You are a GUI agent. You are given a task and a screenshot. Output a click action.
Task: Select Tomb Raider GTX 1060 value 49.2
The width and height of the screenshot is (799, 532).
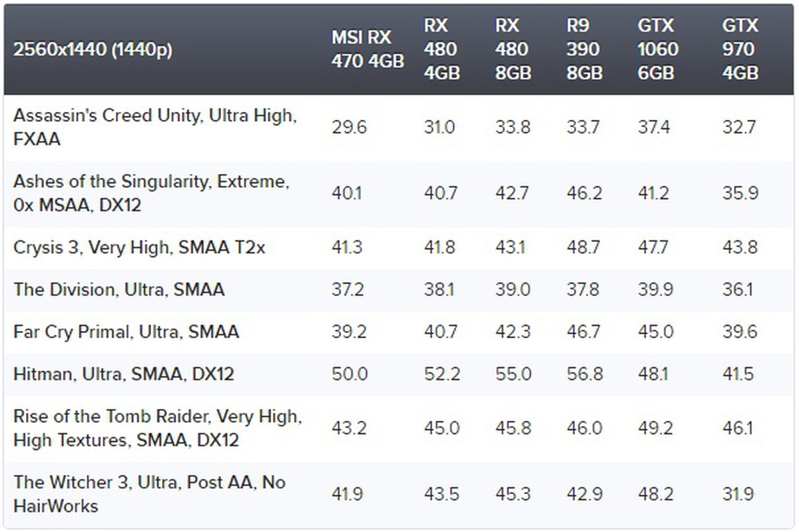(x=655, y=429)
